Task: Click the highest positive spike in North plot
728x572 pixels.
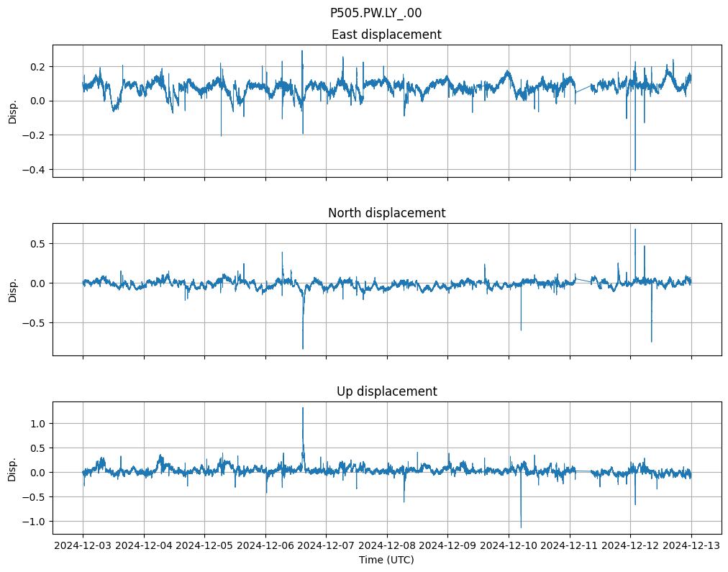Action: point(634,230)
